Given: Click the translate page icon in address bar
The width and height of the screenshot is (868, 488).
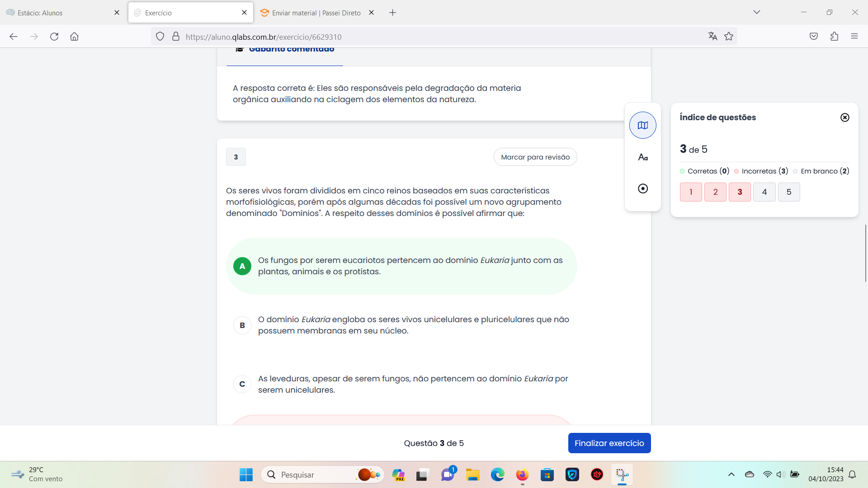Looking at the screenshot, I should tap(712, 37).
